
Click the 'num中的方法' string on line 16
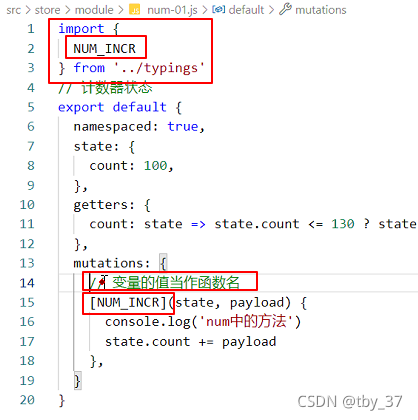246,322
